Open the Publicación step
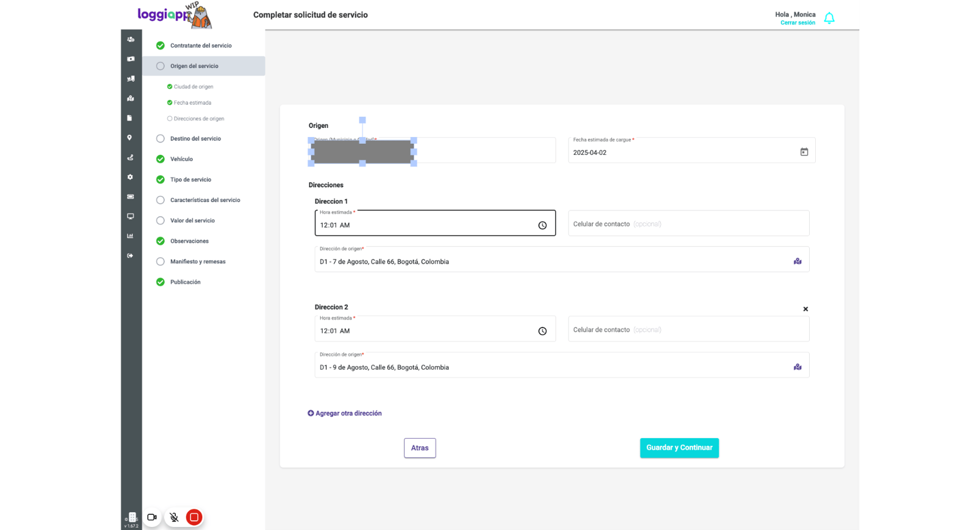This screenshot has height=530, width=980. point(185,282)
